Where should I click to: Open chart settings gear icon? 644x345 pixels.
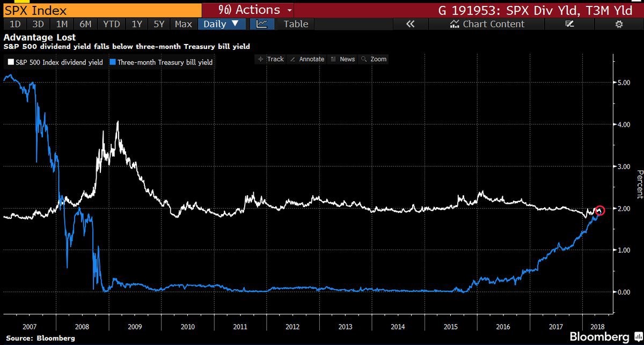point(619,24)
